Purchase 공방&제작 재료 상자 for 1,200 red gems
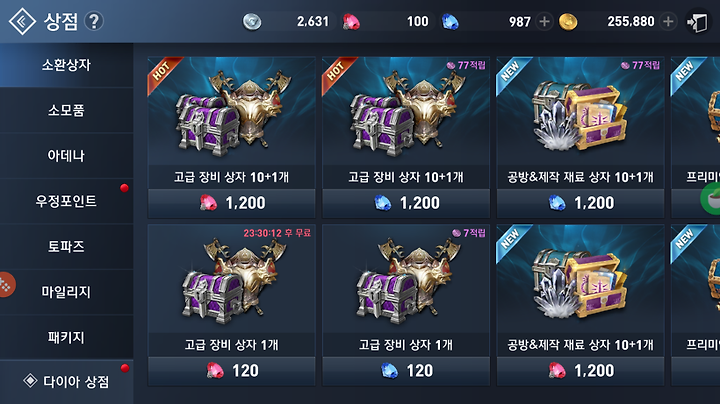 click(580, 370)
